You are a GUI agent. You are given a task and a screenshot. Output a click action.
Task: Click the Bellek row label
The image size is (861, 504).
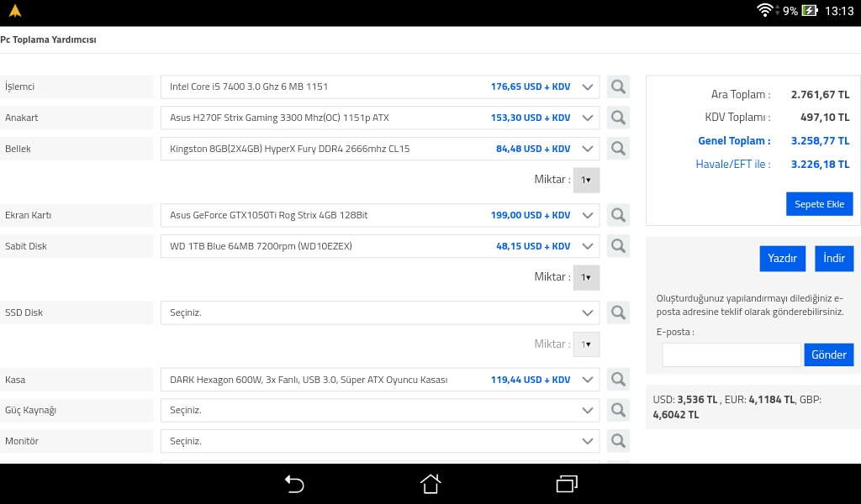click(18, 149)
